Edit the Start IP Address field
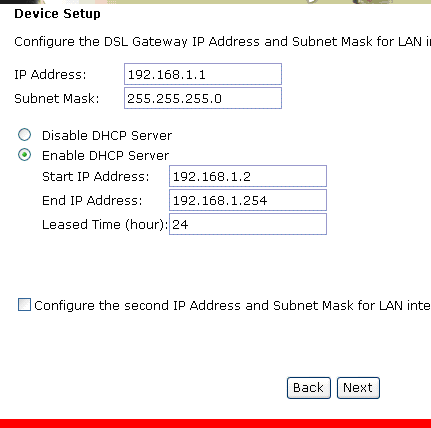Viewport: 431px width, 428px height. pos(248,176)
